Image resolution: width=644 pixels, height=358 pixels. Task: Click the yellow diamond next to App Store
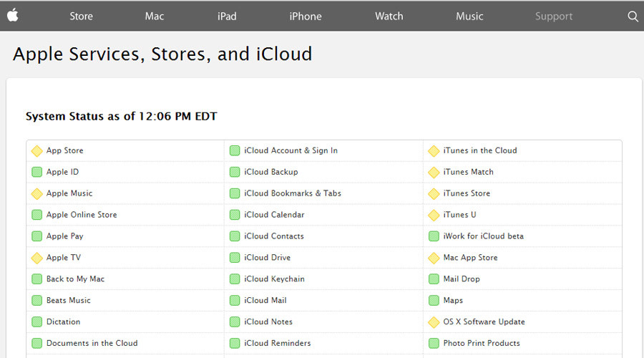pyautogui.click(x=37, y=151)
